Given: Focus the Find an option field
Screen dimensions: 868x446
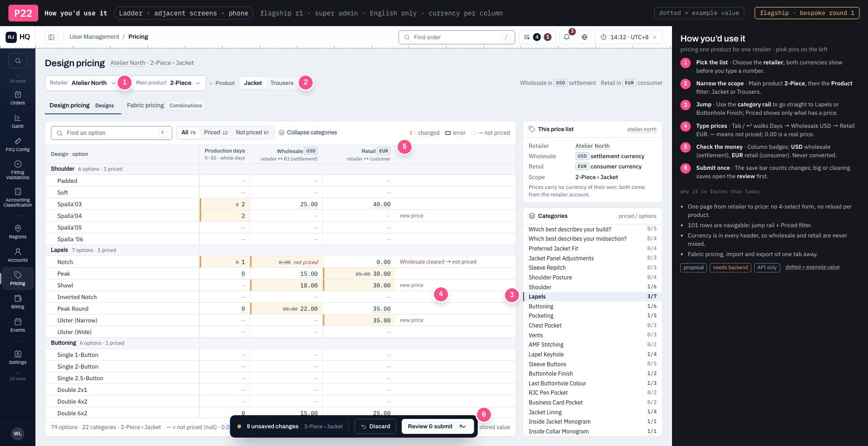Looking at the screenshot, I should pos(111,133).
